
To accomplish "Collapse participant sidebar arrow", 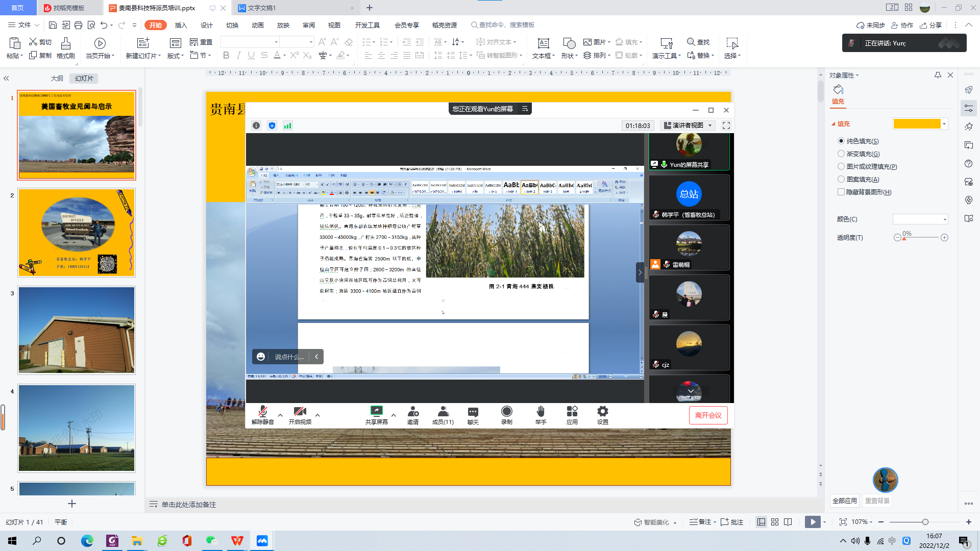I will pos(640,272).
